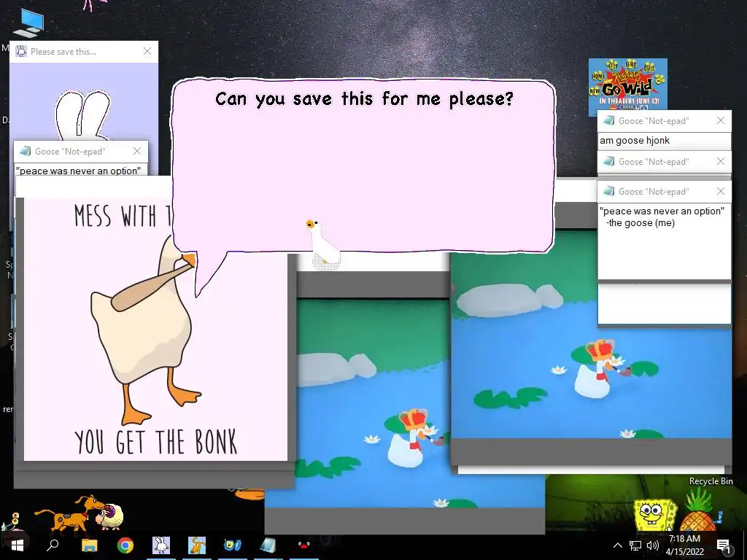Click the 'YOU GET THE BONK' caption
Screen dimensions: 747x560
coord(156,443)
